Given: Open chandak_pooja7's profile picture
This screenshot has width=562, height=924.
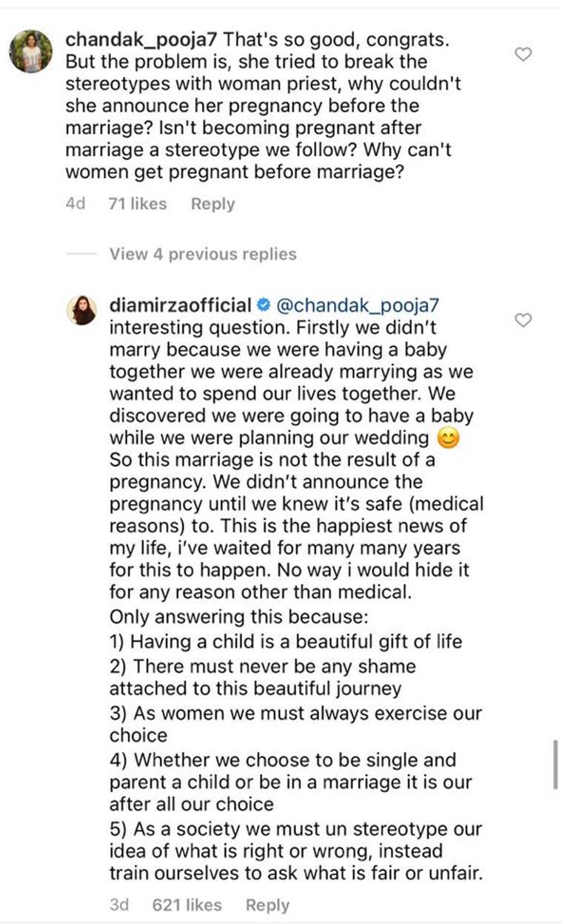Looking at the screenshot, I should 32,53.
